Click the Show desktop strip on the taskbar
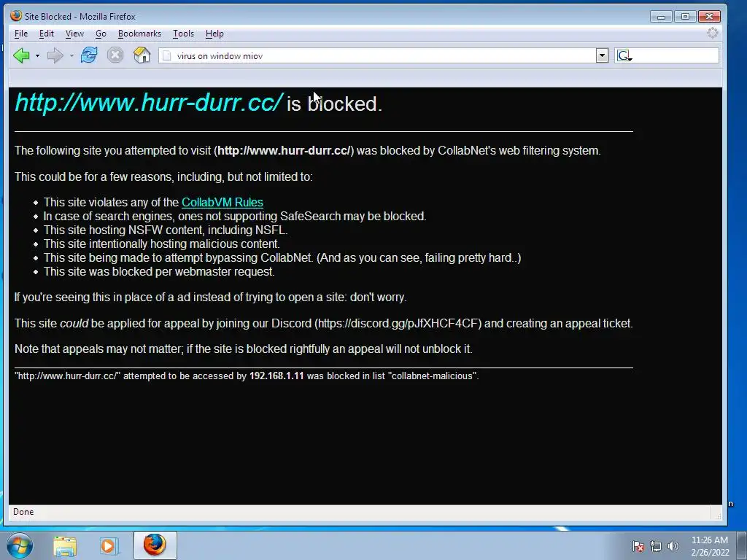The image size is (747, 560). (x=742, y=545)
